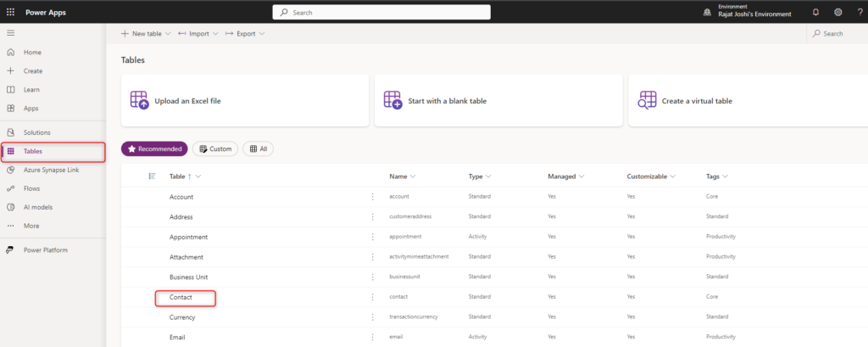Click the 'businessunit' name cell
The height and width of the screenshot is (347, 868).
pos(404,277)
